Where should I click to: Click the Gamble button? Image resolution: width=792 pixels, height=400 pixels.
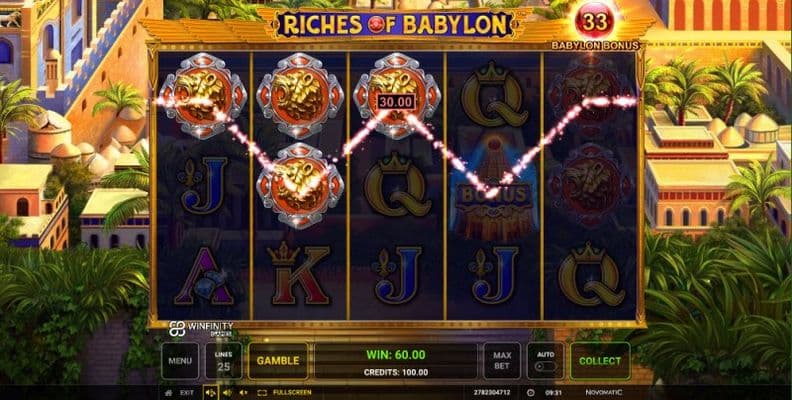(278, 361)
